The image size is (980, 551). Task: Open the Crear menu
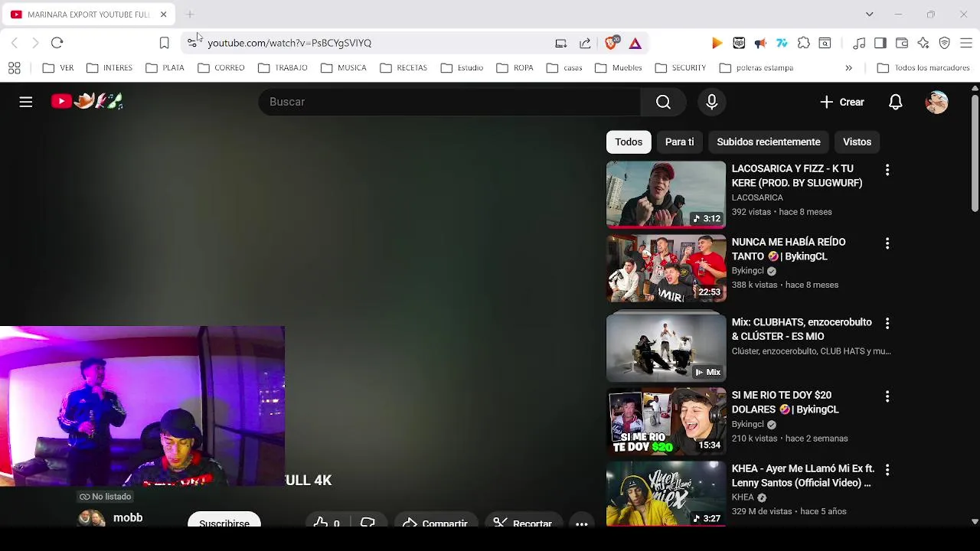coord(841,102)
